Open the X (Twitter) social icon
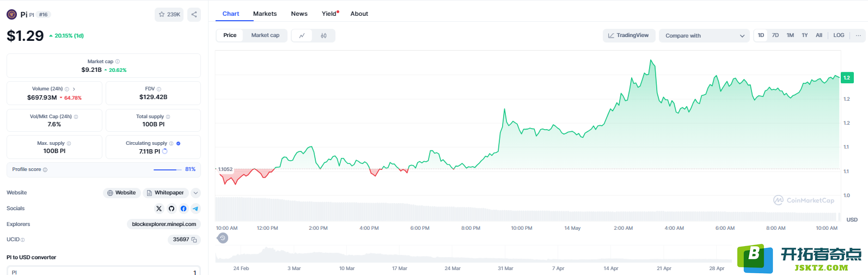Viewport: 868px width, 275px height. click(159, 209)
